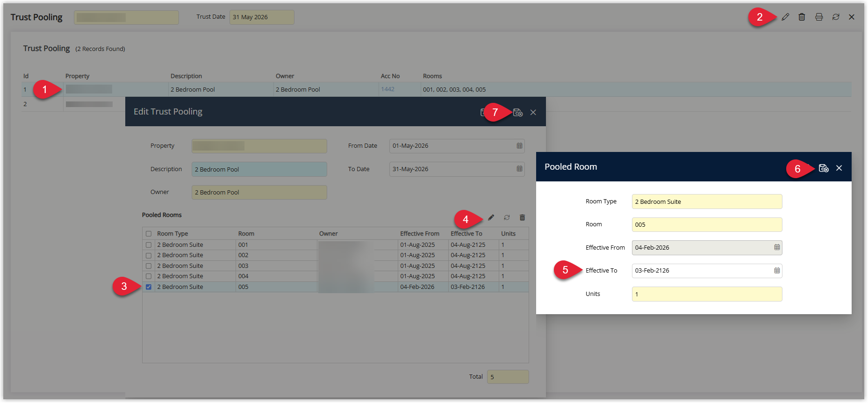Close the Edit Trust Pooling dialog
The height and width of the screenshot is (403, 868).
pos(533,112)
